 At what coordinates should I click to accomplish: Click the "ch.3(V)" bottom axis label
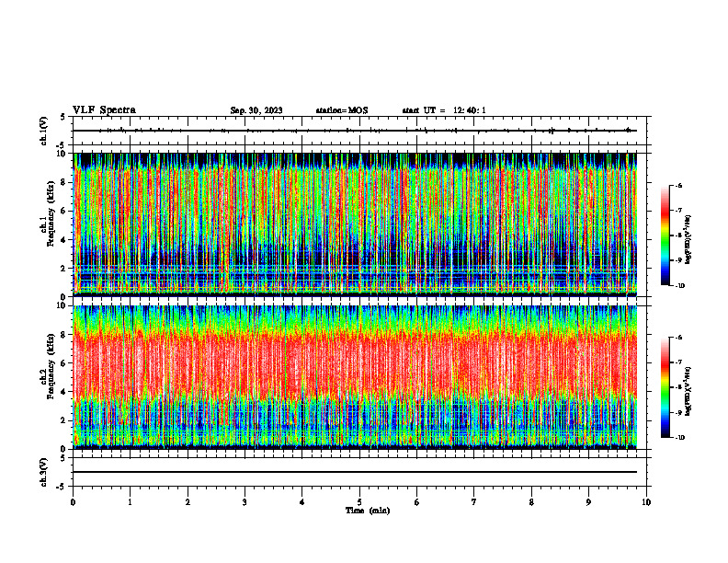coord(44,473)
